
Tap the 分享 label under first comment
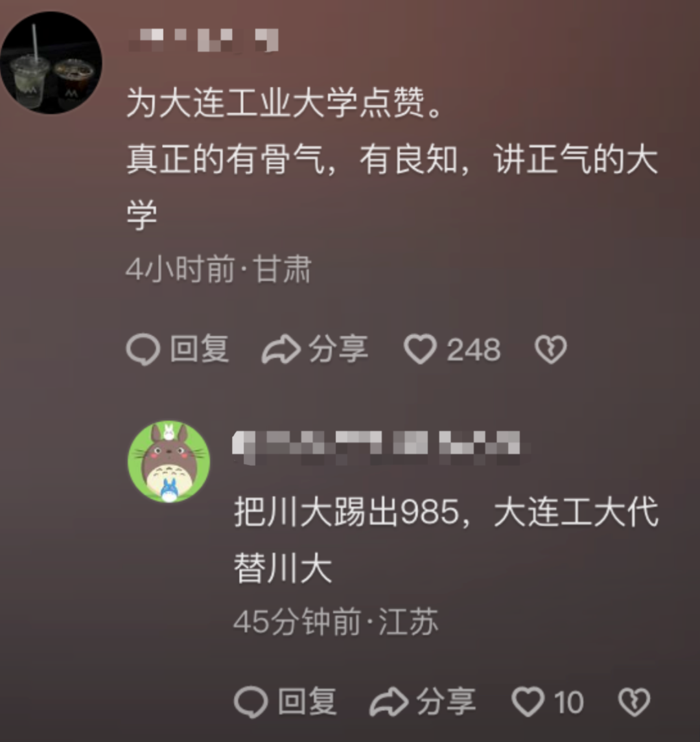pyautogui.click(x=338, y=349)
